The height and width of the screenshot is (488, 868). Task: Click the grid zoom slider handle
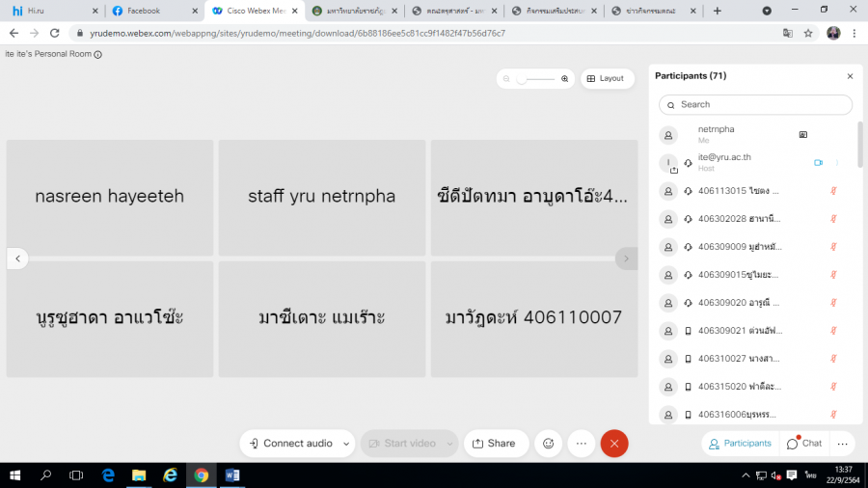point(521,79)
